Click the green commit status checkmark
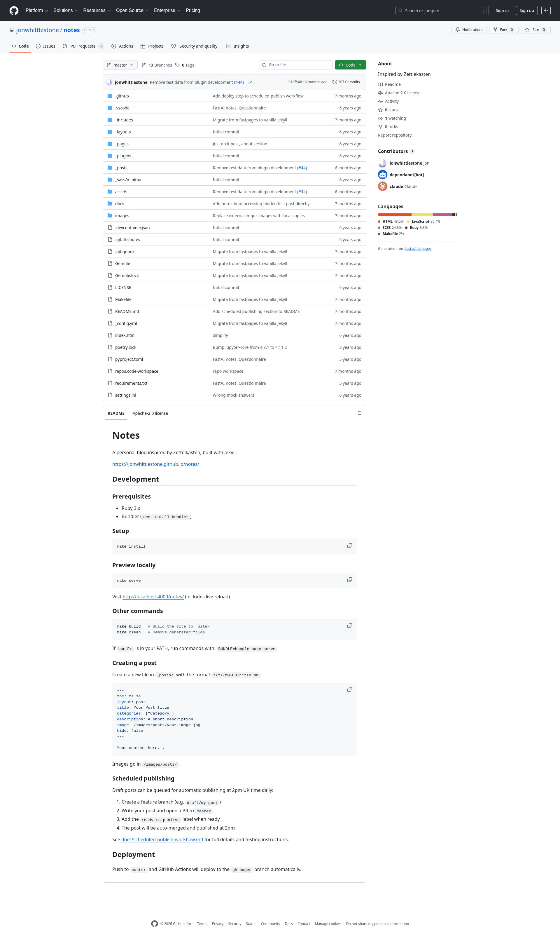This screenshot has height=939, width=560. point(250,82)
